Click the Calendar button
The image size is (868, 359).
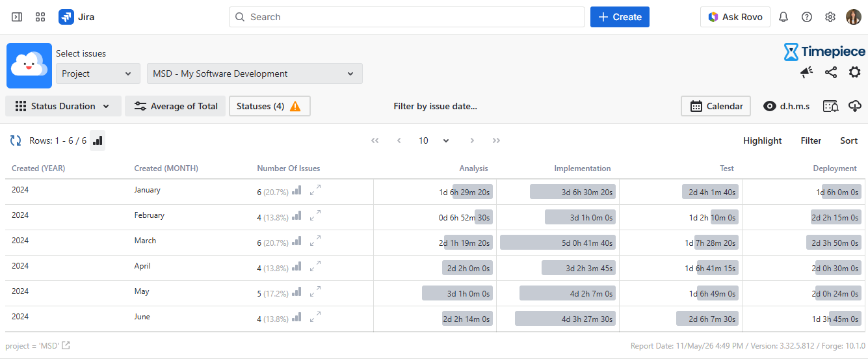(x=716, y=106)
